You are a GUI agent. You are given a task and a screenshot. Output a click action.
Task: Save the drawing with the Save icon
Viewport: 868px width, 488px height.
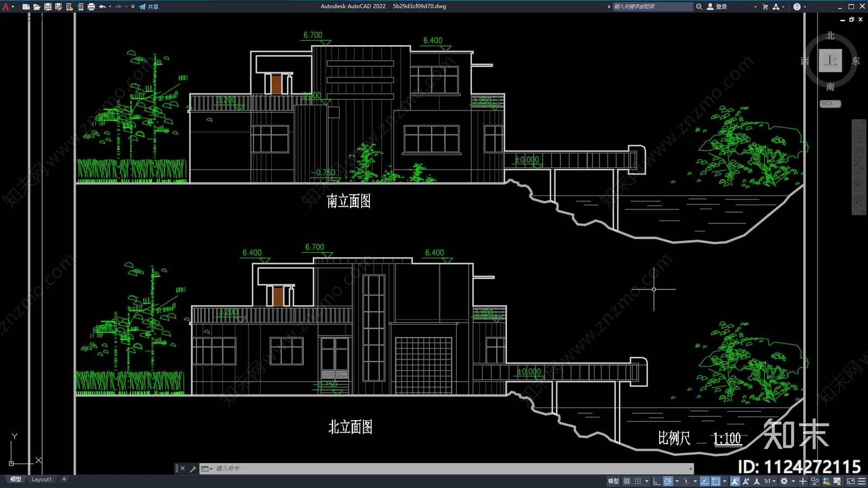point(48,7)
